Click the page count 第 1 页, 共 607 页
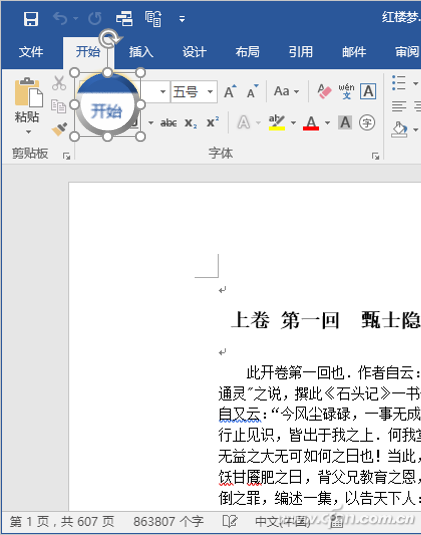Image resolution: width=421 pixels, height=535 pixels. 62,521
